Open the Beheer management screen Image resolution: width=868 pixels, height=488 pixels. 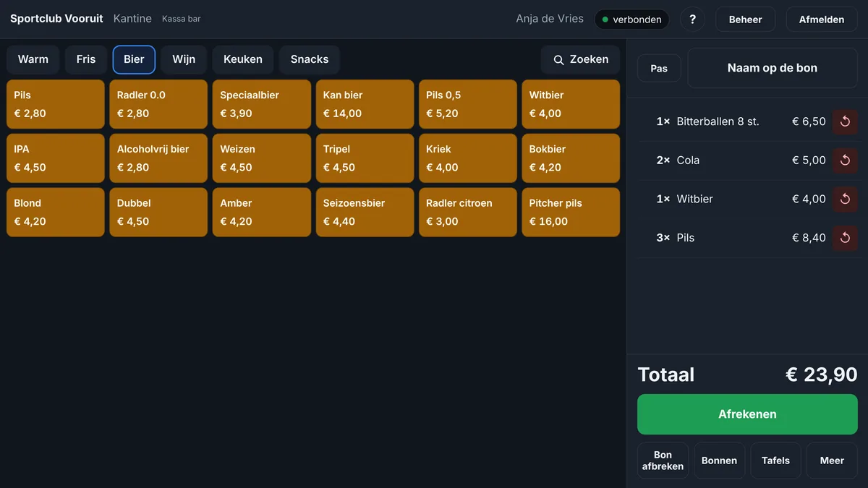[x=745, y=20]
